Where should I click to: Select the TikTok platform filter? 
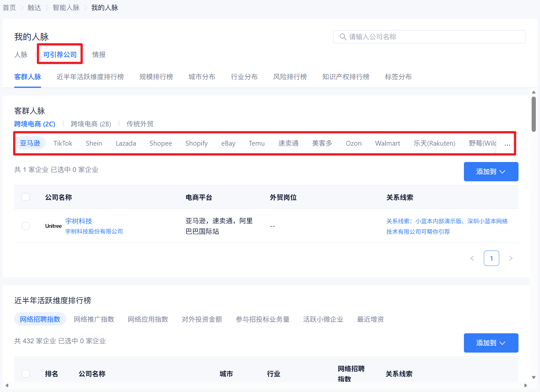point(63,143)
